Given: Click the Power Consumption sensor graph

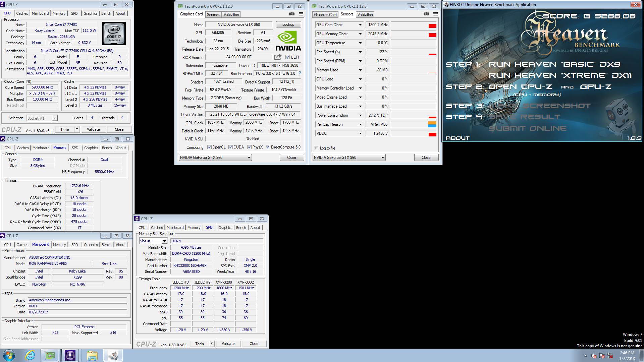Looking at the screenshot, I should 414,115.
